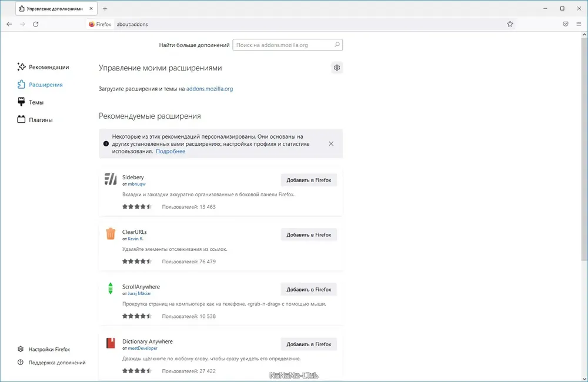Open author link mbnuqw
This screenshot has width=588, height=382.
[136, 184]
